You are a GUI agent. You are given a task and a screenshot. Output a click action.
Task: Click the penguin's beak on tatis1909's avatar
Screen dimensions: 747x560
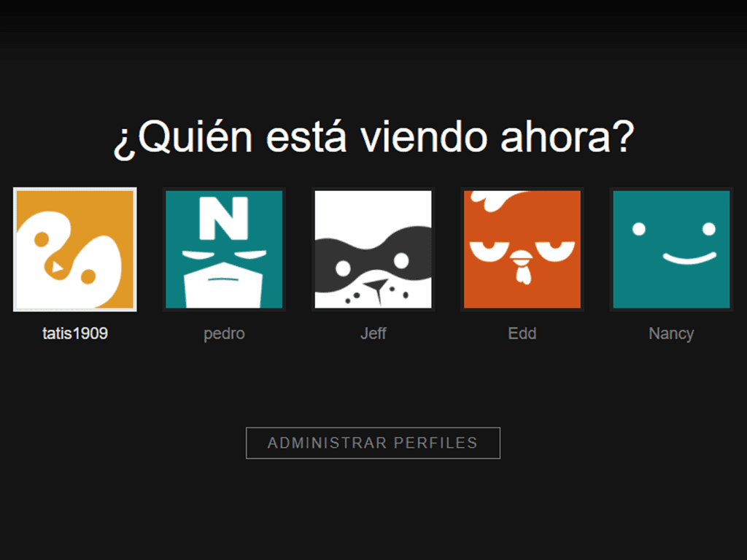coord(57,267)
